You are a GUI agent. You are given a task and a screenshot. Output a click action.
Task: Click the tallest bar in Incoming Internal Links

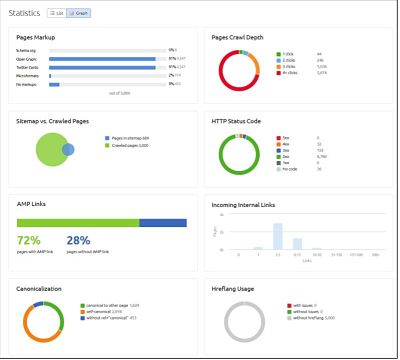click(x=278, y=236)
